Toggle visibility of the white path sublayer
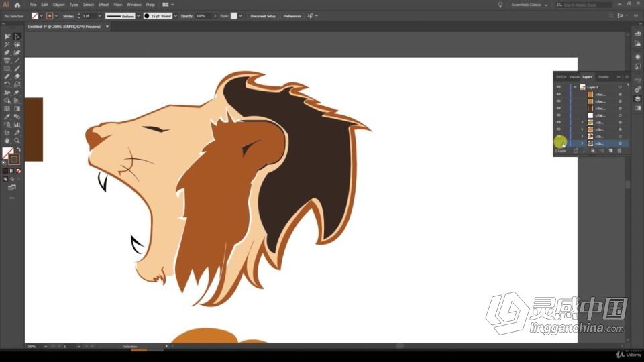This screenshot has width=644, height=362. [559, 115]
